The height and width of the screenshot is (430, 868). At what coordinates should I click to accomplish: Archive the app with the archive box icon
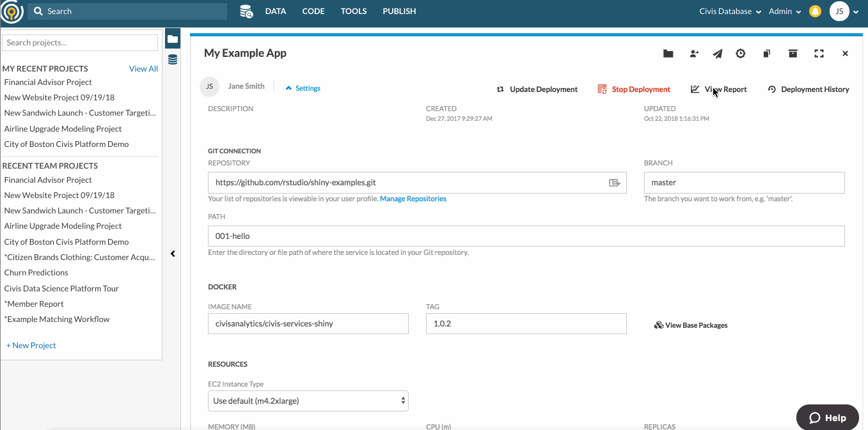pyautogui.click(x=793, y=54)
